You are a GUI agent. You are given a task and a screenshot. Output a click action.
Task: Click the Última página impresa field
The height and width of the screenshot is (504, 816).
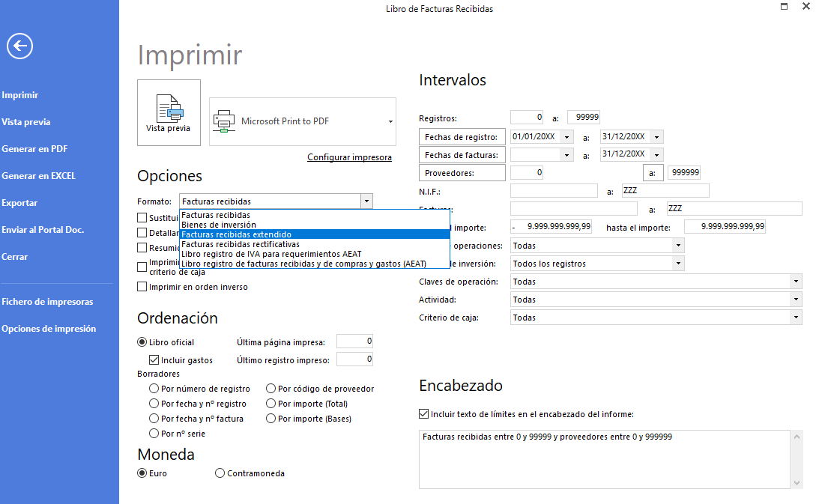pos(355,341)
